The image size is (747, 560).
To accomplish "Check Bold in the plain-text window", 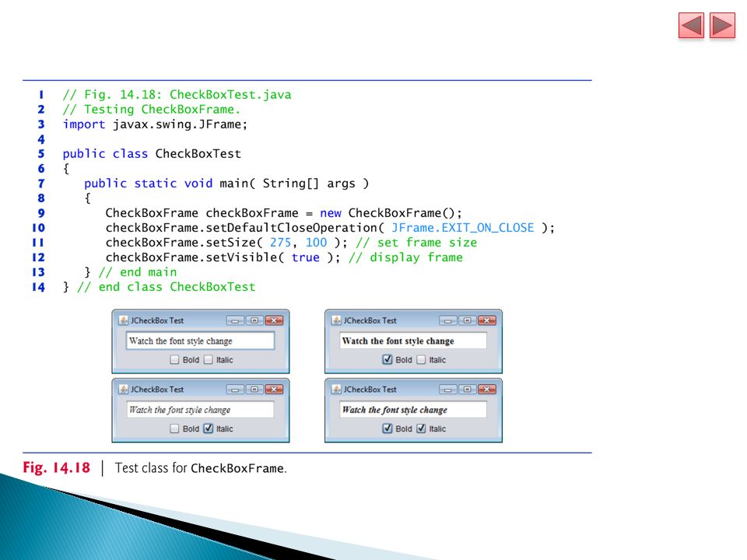I will tap(174, 359).
